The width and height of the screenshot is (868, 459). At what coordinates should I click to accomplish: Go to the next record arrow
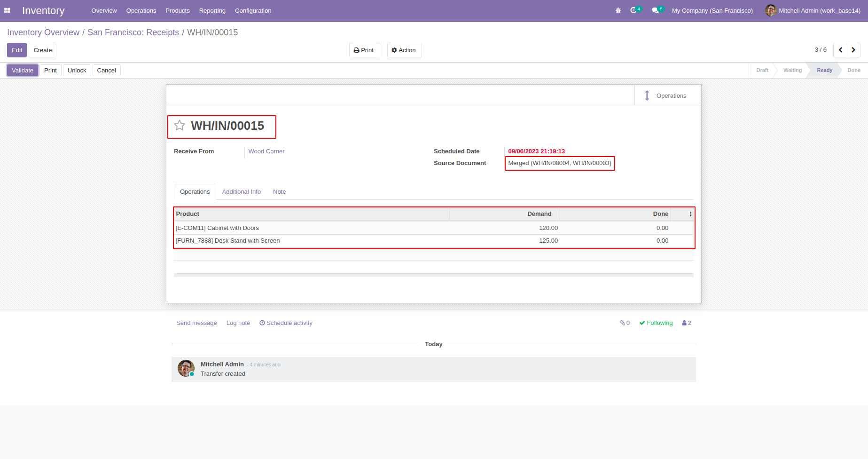[x=853, y=50]
